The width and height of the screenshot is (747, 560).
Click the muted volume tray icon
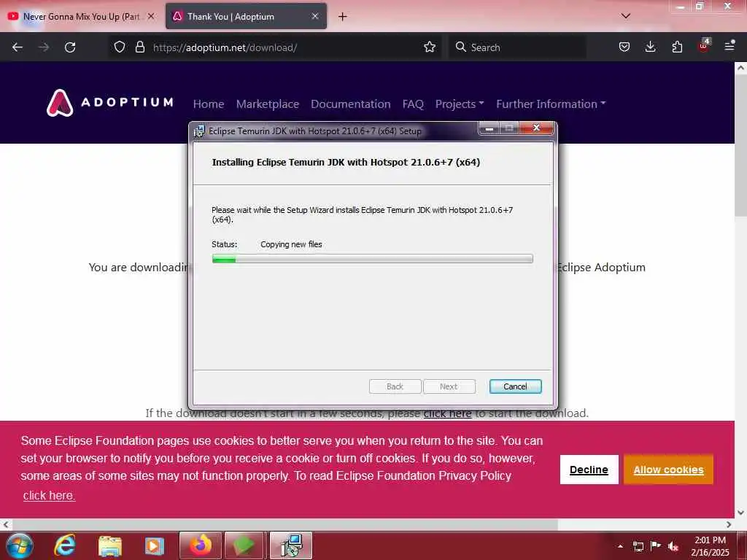click(673, 546)
